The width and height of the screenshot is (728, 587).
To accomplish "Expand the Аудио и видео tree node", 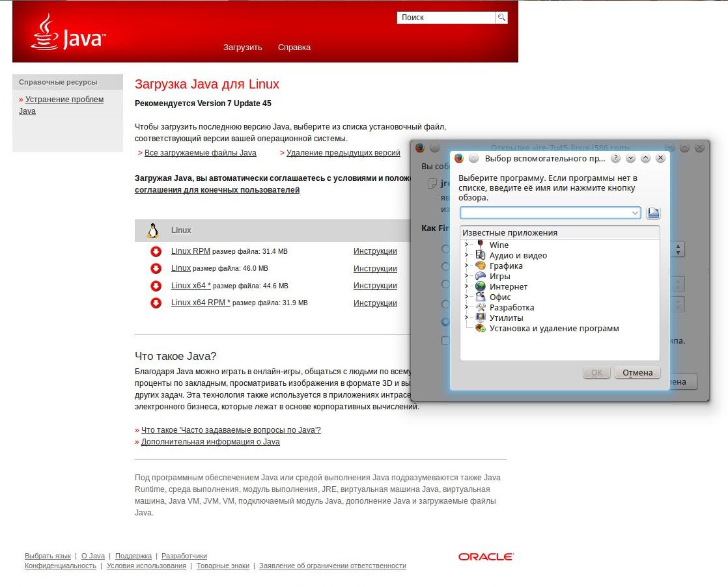I will click(467, 254).
